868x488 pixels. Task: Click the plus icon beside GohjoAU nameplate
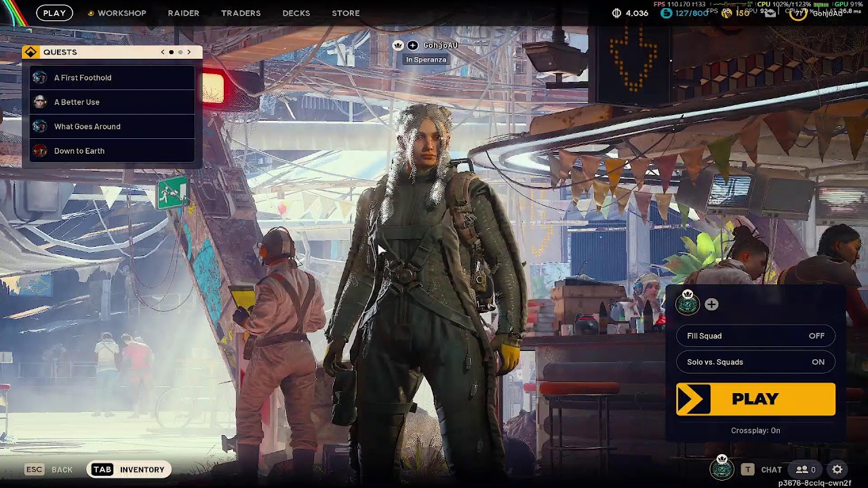[x=412, y=45]
